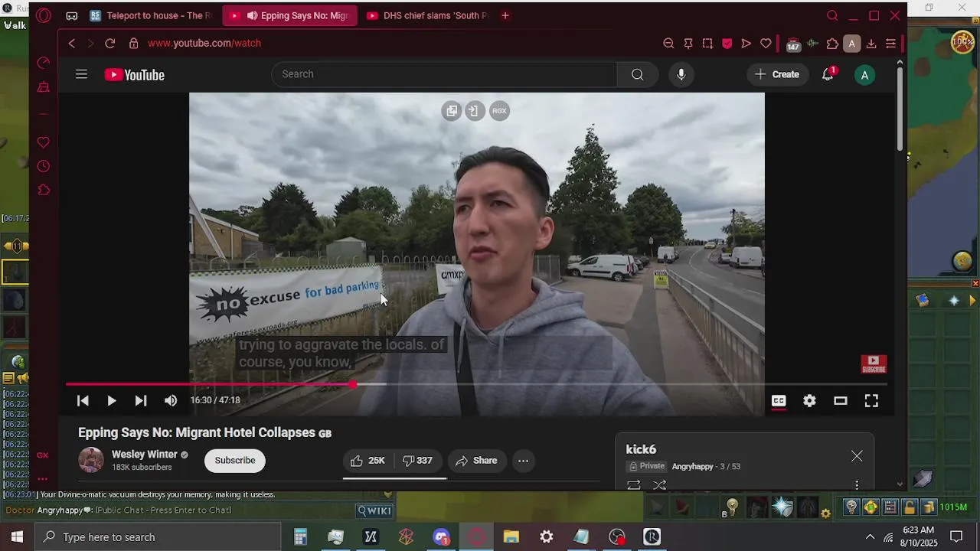Image resolution: width=980 pixels, height=551 pixels.
Task: Click the padlock site info icon
Action: (133, 44)
